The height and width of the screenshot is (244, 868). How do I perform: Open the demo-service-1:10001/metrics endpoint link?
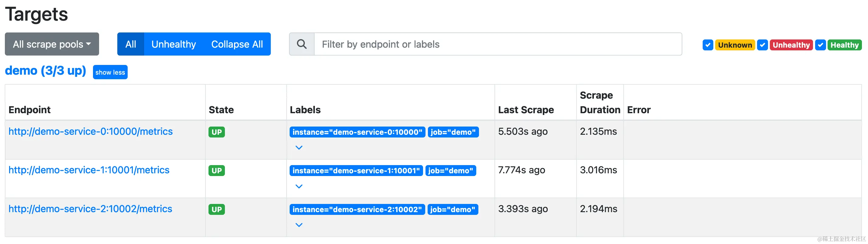coord(89,170)
